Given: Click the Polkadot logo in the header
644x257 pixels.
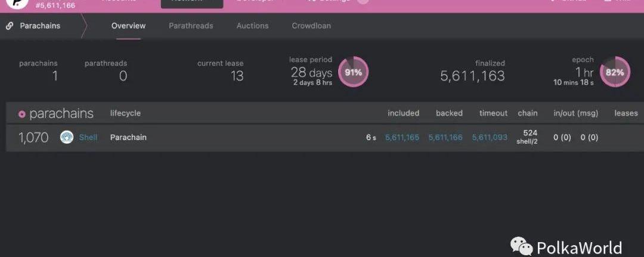Looking at the screenshot, I should (x=18, y=4).
